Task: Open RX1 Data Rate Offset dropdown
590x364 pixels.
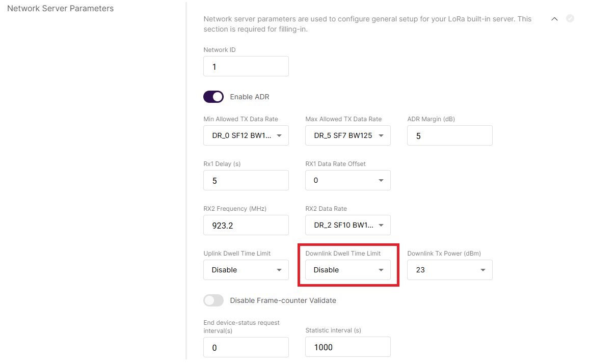Action: click(348, 181)
